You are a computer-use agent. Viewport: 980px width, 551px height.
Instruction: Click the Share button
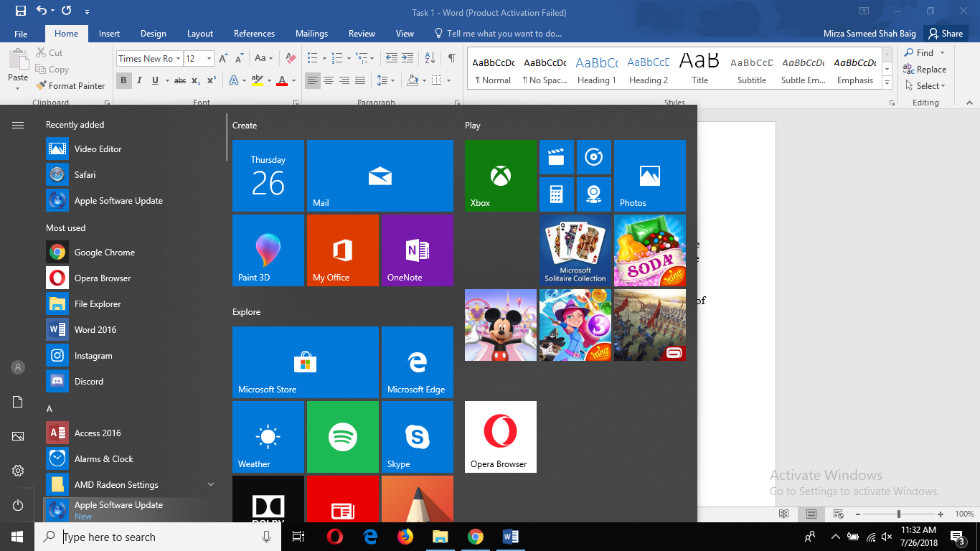click(x=944, y=34)
